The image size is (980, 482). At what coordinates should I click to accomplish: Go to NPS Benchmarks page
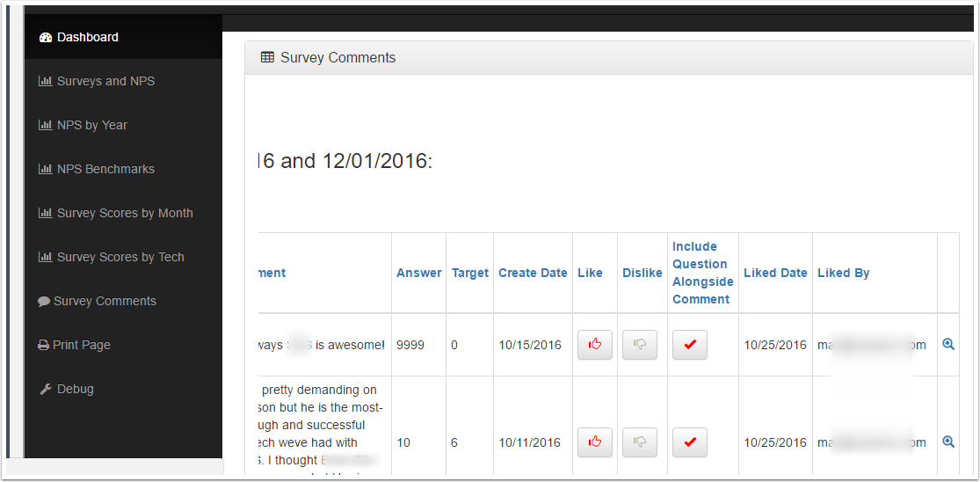point(97,170)
